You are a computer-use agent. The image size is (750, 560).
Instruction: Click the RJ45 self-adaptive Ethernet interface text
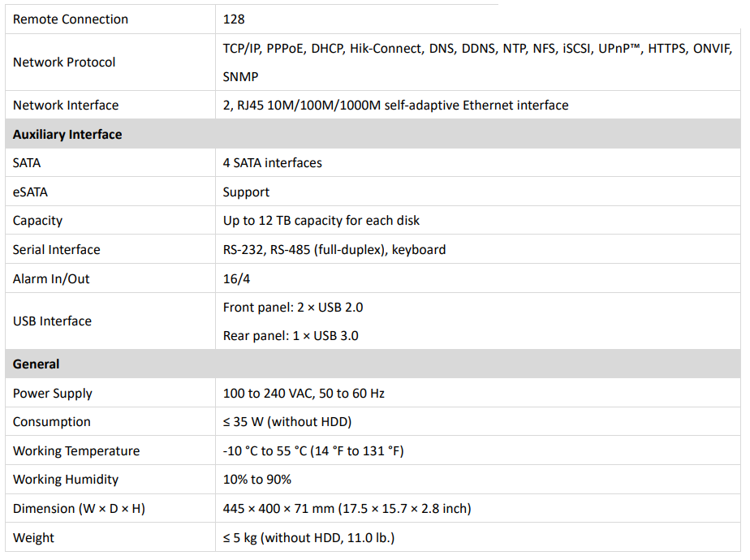click(x=395, y=105)
